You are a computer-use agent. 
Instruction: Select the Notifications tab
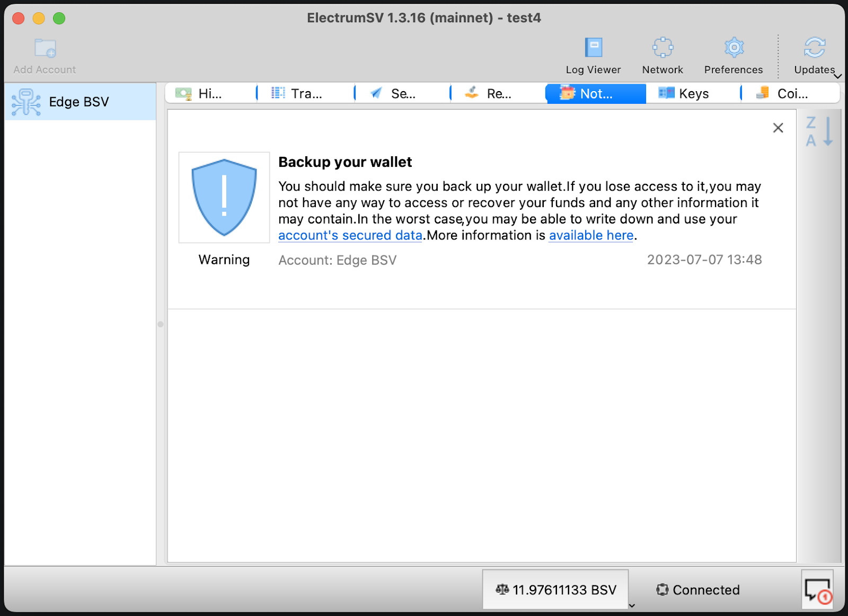click(596, 94)
